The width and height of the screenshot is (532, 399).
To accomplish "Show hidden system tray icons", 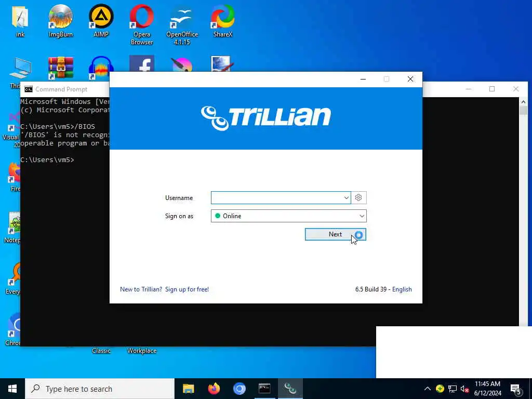I will pyautogui.click(x=428, y=389).
